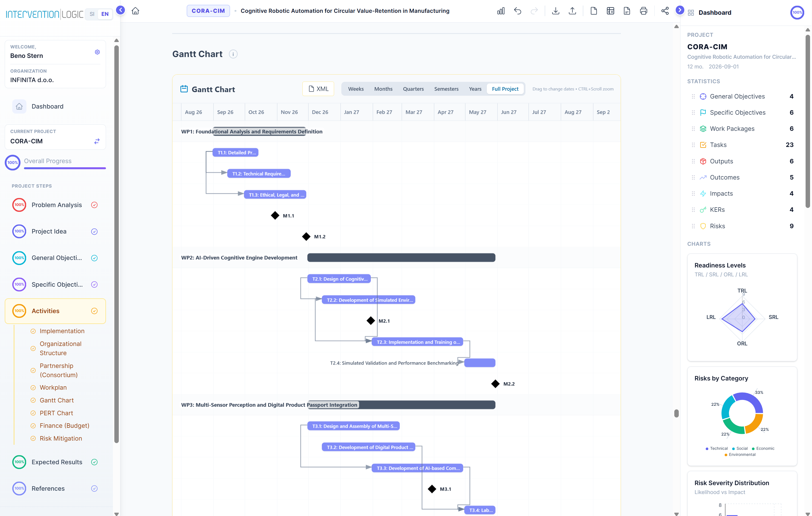The height and width of the screenshot is (516, 812).
Task: Grab drag handle beside Risks statistic
Action: [x=693, y=226]
